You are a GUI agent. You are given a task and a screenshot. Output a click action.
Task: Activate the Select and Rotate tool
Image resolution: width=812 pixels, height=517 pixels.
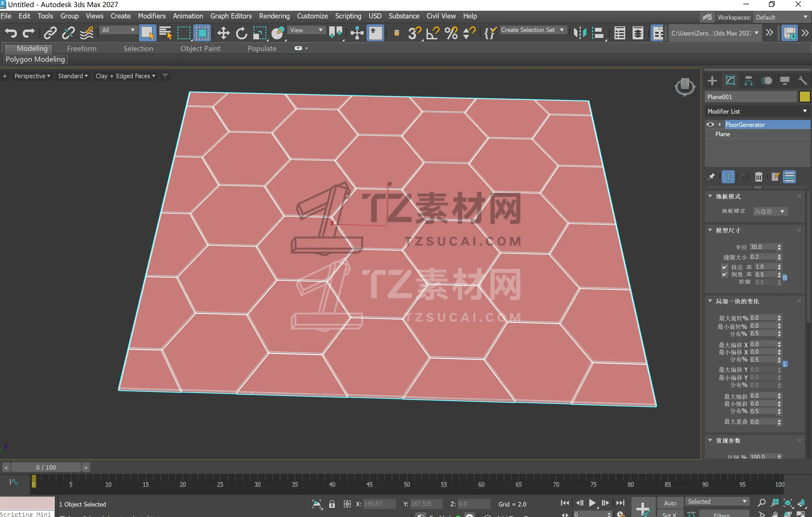241,33
